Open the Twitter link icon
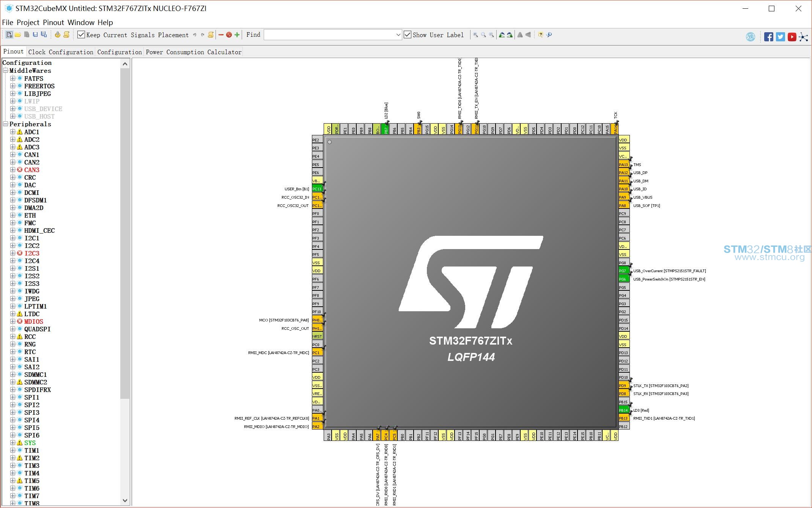The height and width of the screenshot is (508, 812). click(781, 37)
